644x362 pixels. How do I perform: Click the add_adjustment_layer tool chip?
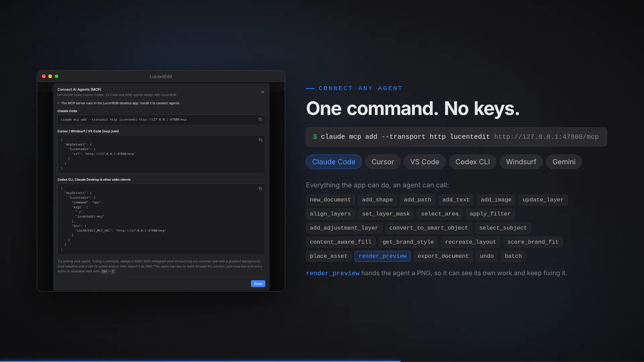click(x=344, y=228)
